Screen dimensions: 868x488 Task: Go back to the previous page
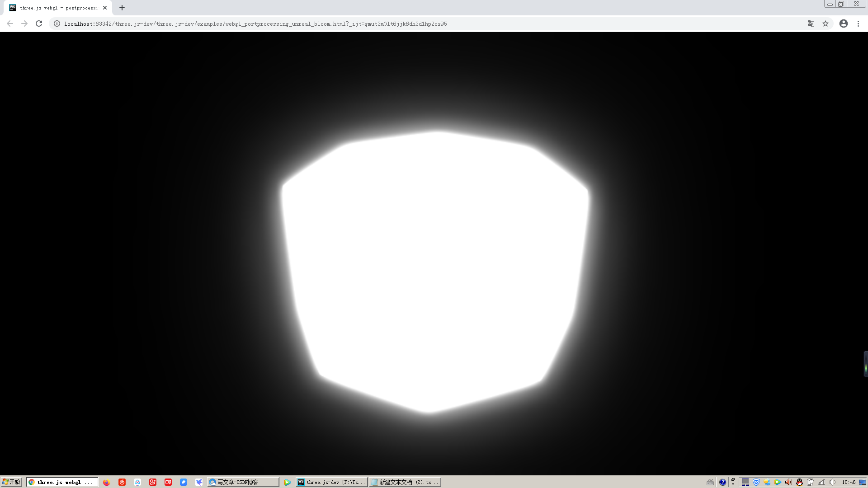pos(10,23)
